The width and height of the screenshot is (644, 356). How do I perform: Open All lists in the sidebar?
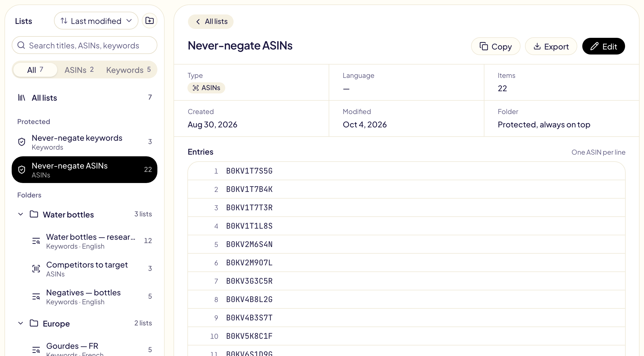pyautogui.click(x=85, y=98)
